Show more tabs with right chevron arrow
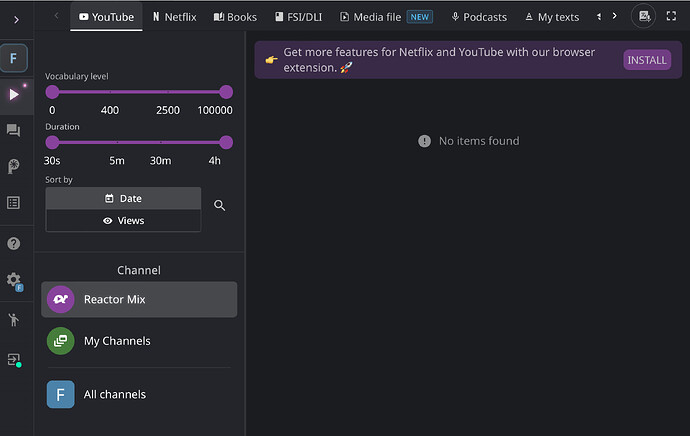Viewport: 690px width, 436px height. (614, 16)
